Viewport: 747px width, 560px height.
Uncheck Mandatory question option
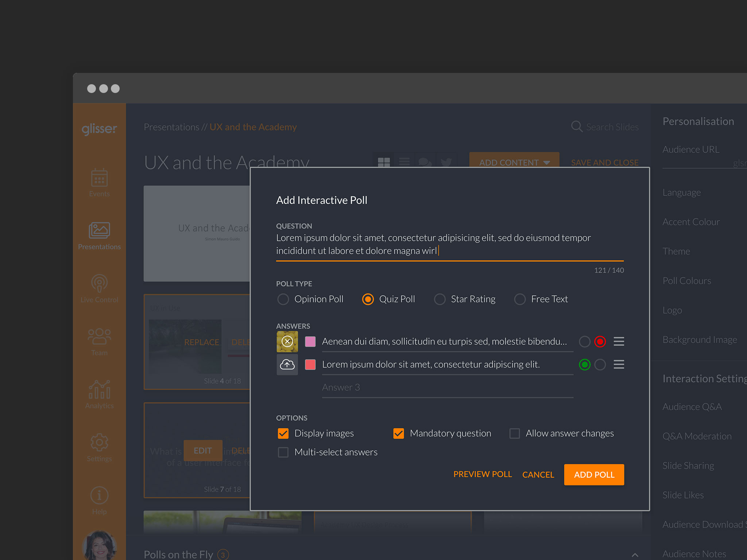click(x=398, y=433)
